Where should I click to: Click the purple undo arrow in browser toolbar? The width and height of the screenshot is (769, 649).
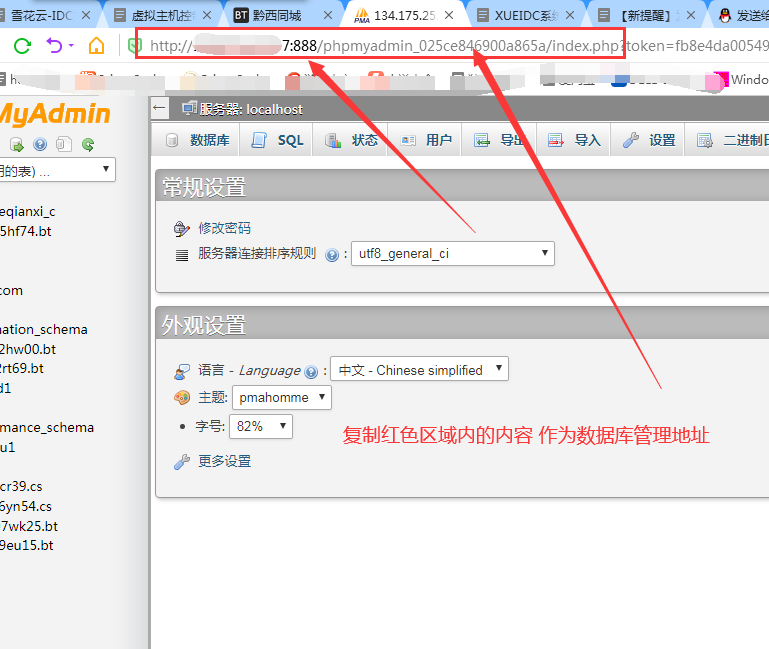coord(54,46)
